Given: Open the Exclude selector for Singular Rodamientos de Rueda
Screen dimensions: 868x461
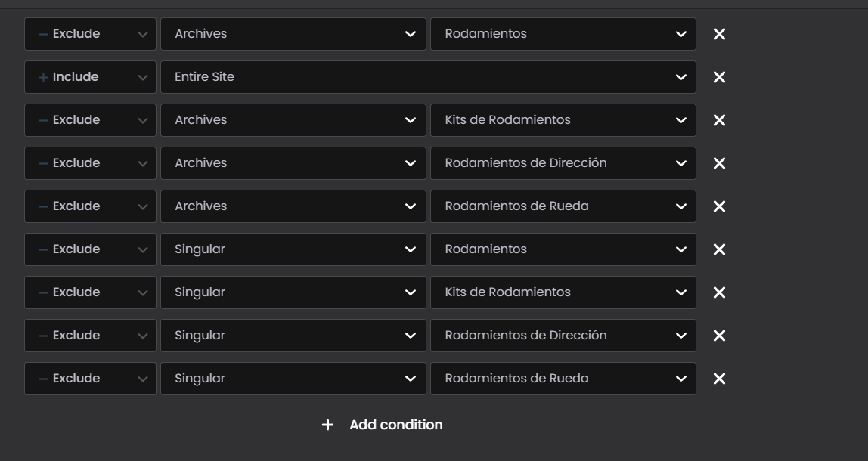Looking at the screenshot, I should pyautogui.click(x=90, y=379).
